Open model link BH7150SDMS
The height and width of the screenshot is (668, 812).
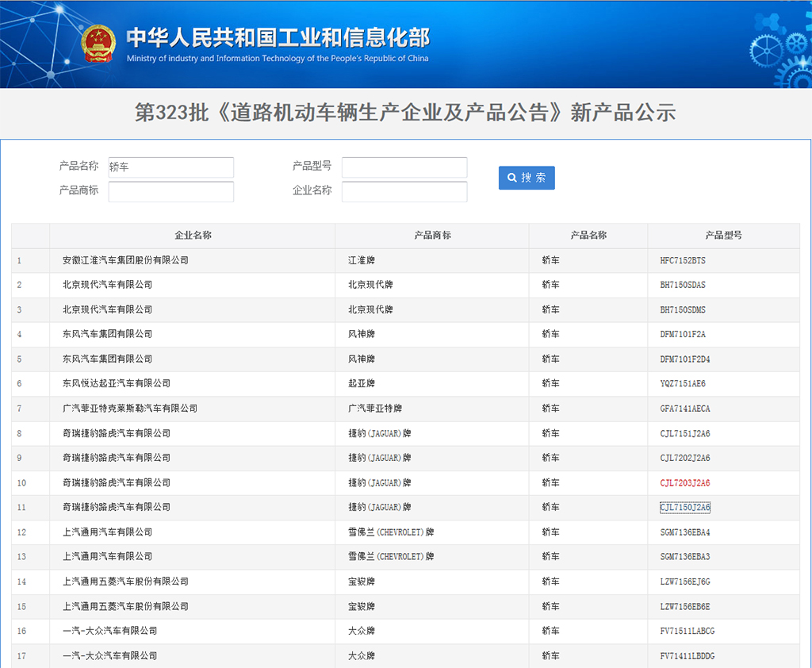[683, 310]
